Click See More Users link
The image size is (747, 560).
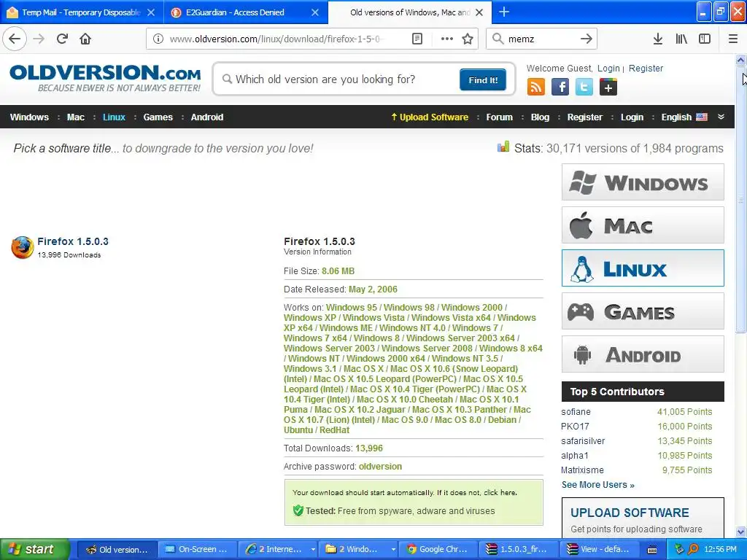pos(598,485)
